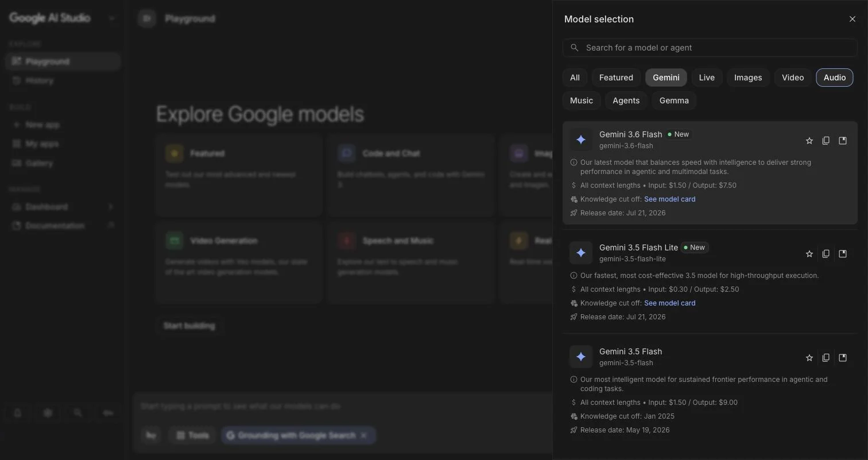Switch to the Images filter tab
This screenshot has width=868, height=460.
[x=748, y=78]
